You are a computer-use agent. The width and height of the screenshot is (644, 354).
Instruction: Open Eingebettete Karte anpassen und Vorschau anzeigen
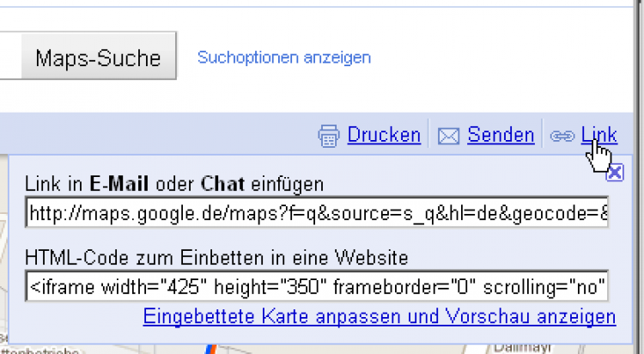(x=380, y=317)
